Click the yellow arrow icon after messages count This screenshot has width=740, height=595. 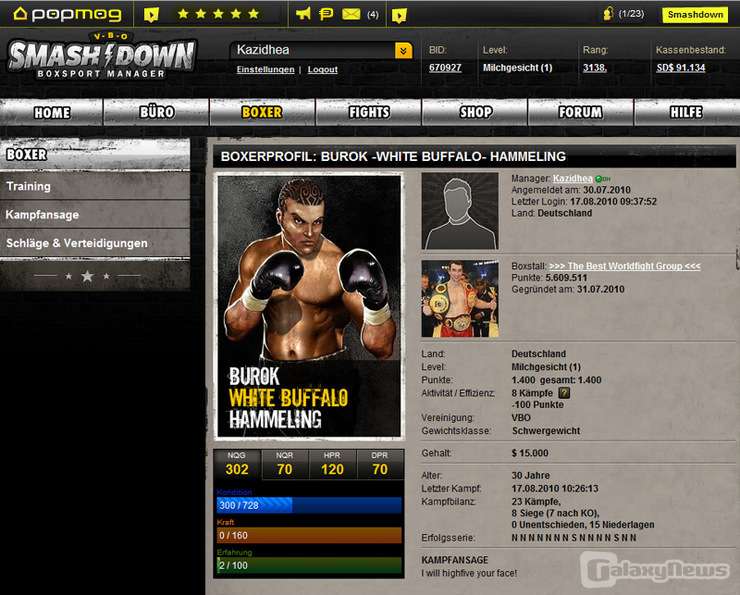399,16
